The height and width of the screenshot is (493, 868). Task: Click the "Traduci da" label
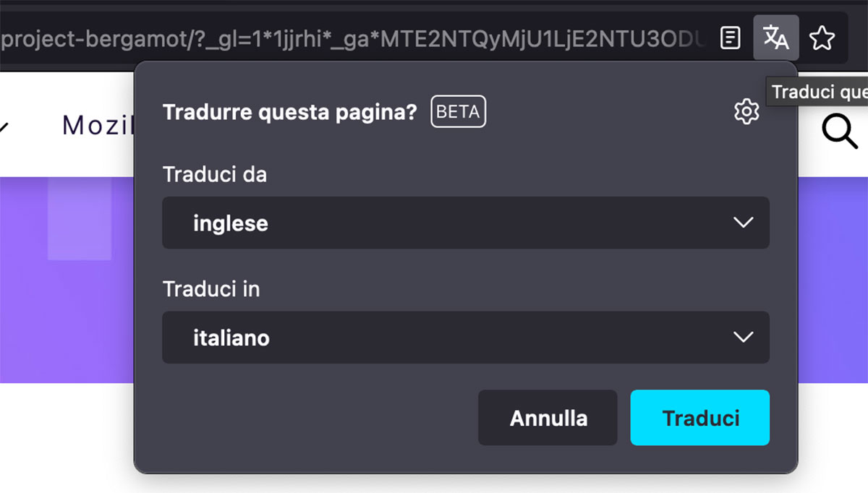point(215,174)
